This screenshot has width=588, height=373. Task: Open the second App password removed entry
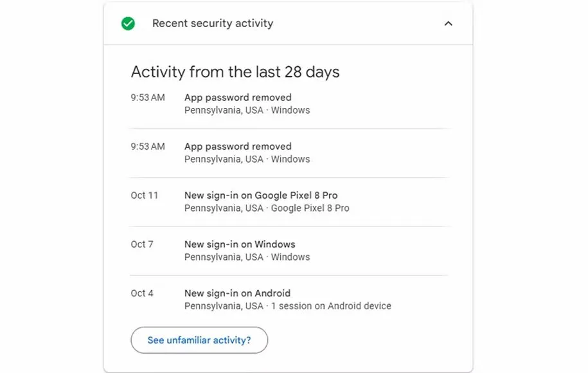238,147
